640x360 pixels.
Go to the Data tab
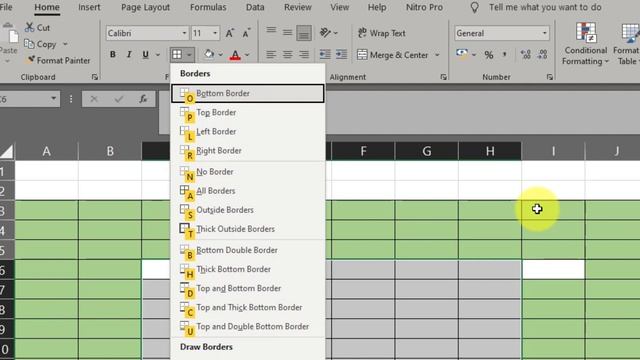pos(255,7)
